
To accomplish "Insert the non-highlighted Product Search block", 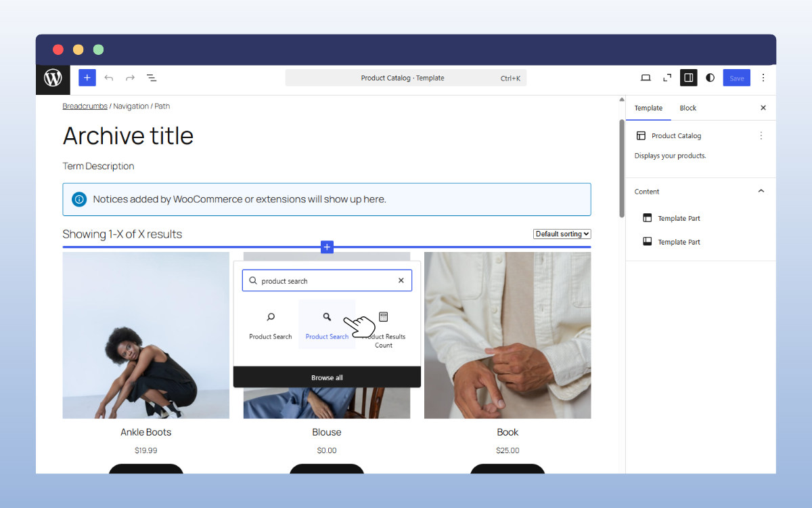I will pos(271,324).
